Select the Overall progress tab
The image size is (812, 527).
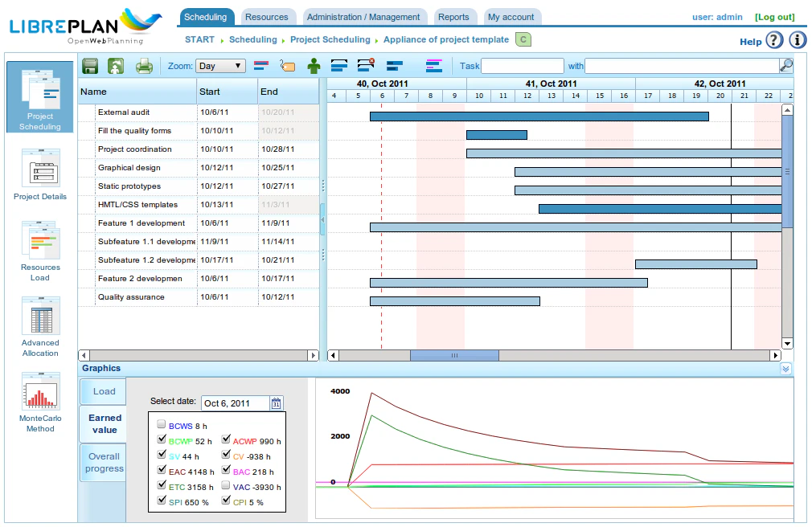pos(104,462)
